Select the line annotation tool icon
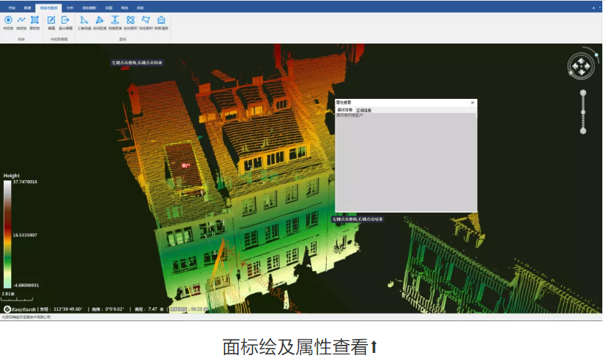Viewport: 606px width, 364px height. (x=21, y=21)
